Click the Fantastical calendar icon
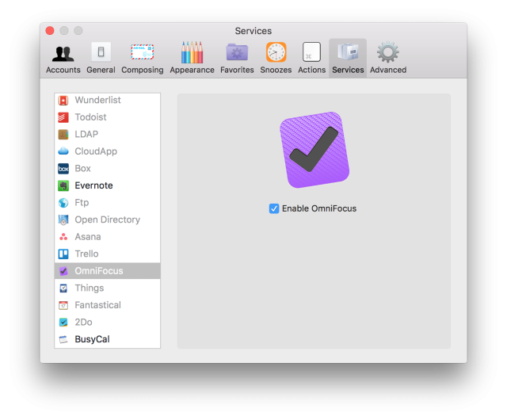The width and height of the screenshot is (507, 420). tap(63, 305)
